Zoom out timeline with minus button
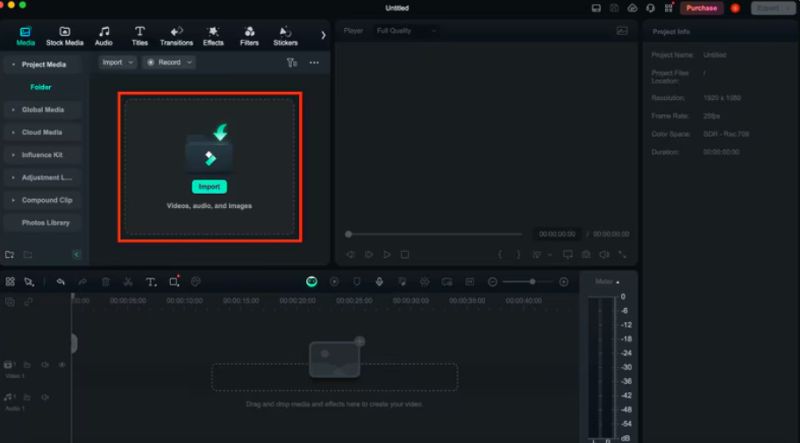Viewport: 800px width, 443px height. tap(492, 282)
